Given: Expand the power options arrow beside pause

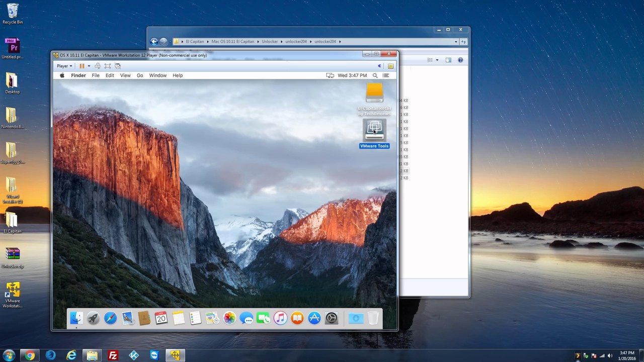Looking at the screenshot, I should tap(89, 66).
